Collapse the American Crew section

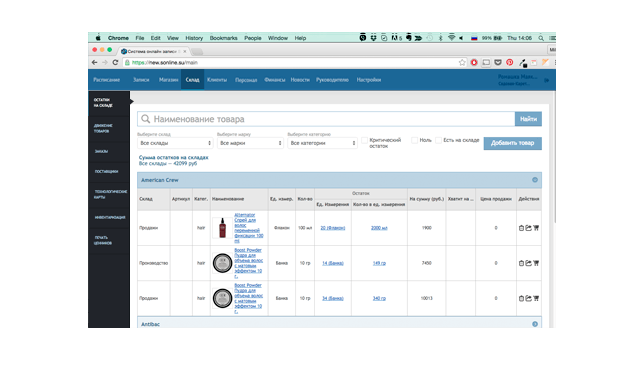click(x=535, y=180)
